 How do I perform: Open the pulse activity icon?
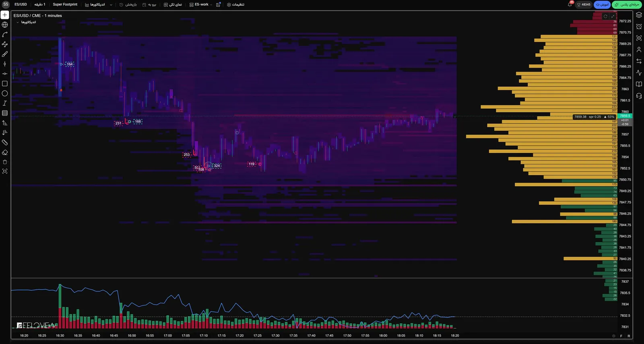pos(639,73)
